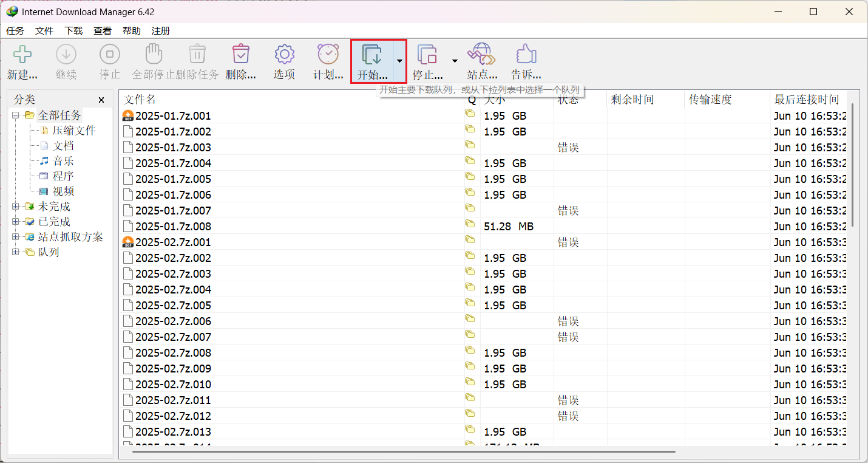Click the 51.28 MB size cell

(509, 227)
